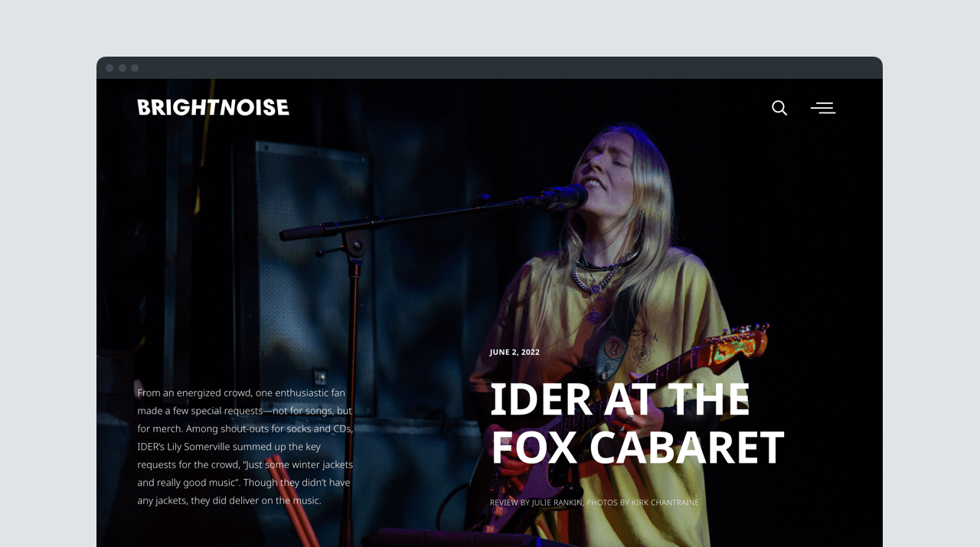Screen dimensions: 980x547
Task: Click FOX CABARET in the headline
Action: [637, 448]
